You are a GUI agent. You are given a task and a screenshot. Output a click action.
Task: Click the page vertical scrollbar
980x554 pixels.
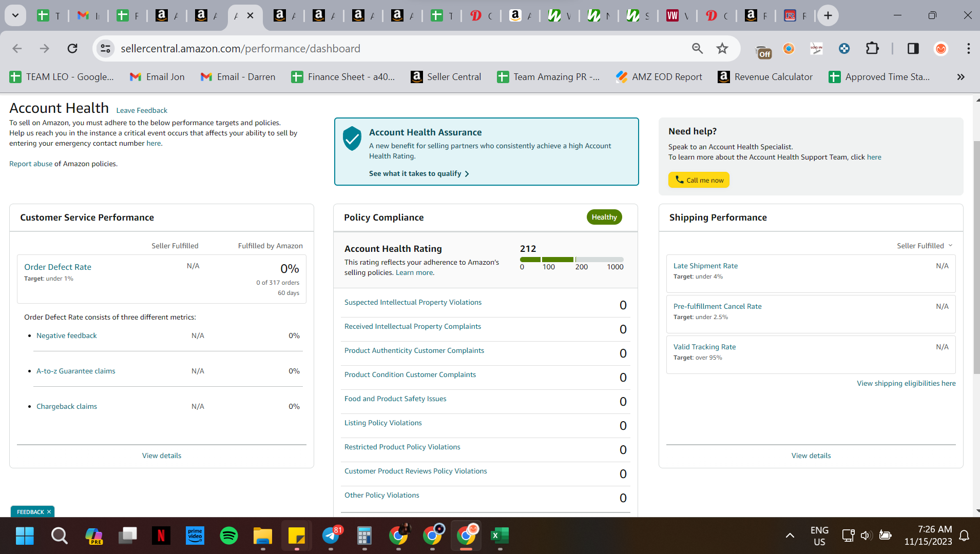point(976,256)
